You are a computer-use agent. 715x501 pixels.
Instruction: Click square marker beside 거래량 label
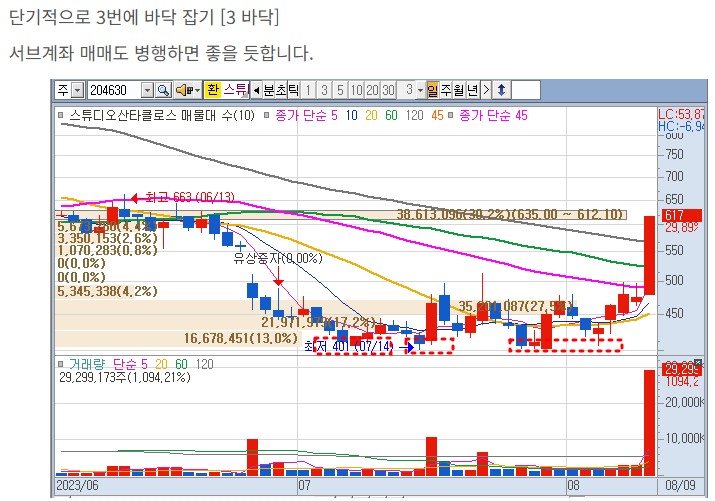tap(61, 364)
